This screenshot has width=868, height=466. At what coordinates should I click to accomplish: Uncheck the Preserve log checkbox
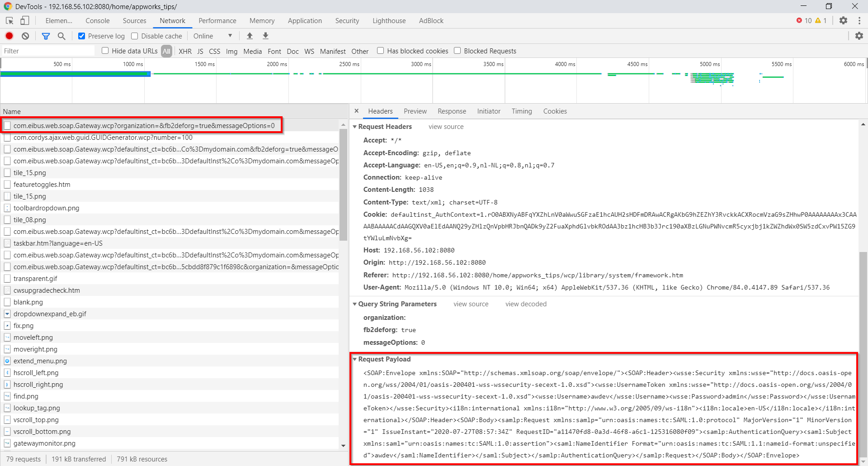[82, 36]
